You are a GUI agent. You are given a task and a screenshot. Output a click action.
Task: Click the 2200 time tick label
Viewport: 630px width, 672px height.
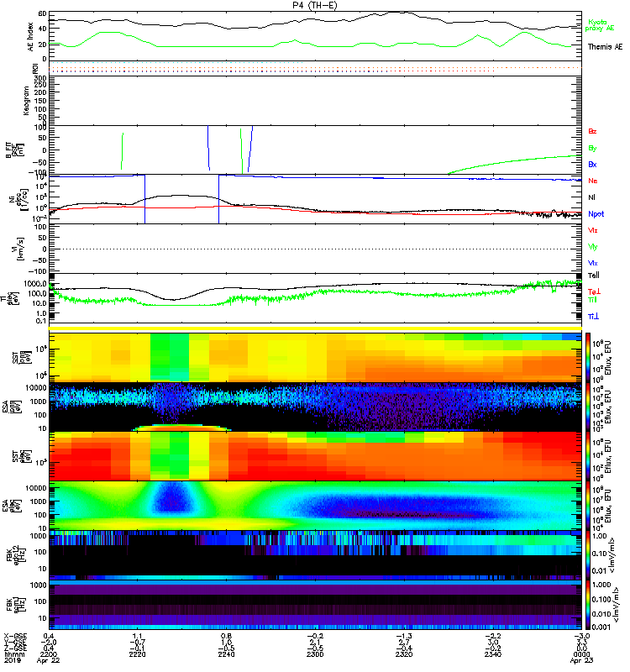48,654
